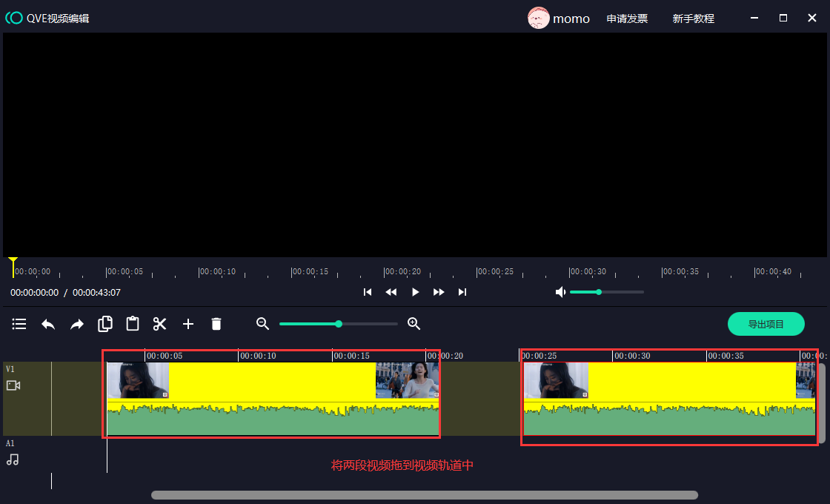Fast forward the playback

(x=439, y=292)
